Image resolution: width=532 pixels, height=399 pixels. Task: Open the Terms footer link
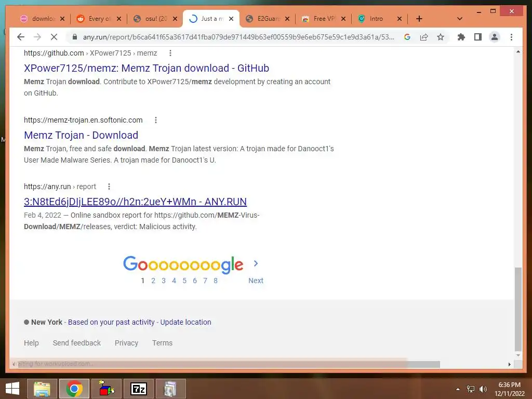click(162, 343)
